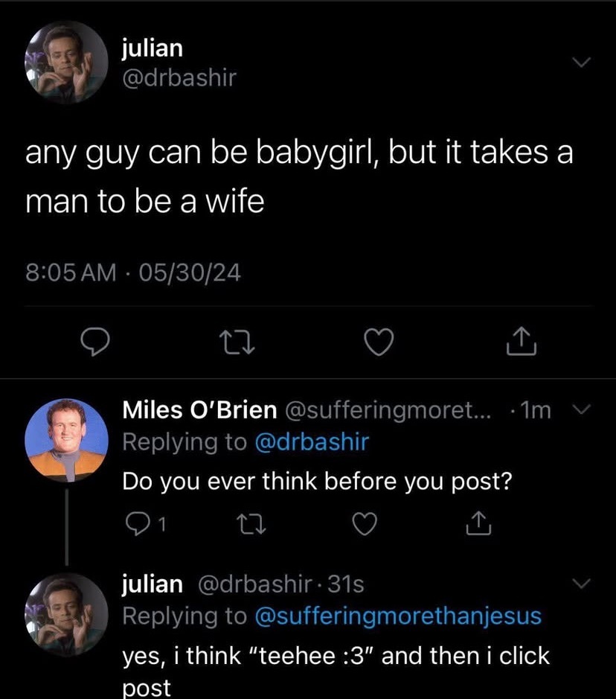The width and height of the screenshot is (616, 699).
Task: Reply to julian's babygirl tweet
Action: 94,342
